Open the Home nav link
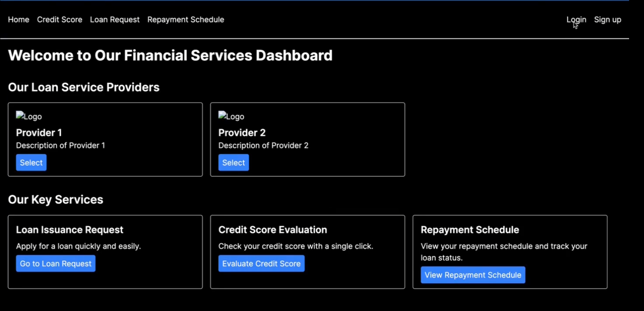The image size is (644, 311). pyautogui.click(x=19, y=20)
